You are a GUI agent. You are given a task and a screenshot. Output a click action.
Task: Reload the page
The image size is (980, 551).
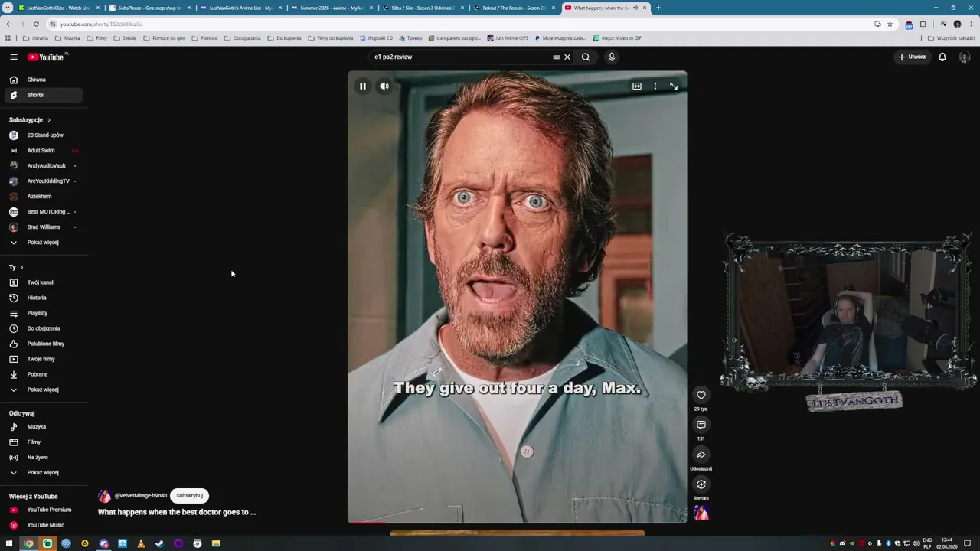36,24
